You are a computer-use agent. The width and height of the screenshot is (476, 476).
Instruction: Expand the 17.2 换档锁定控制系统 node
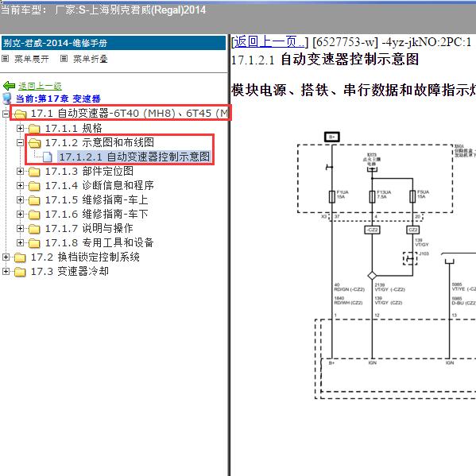pyautogui.click(x=6, y=257)
